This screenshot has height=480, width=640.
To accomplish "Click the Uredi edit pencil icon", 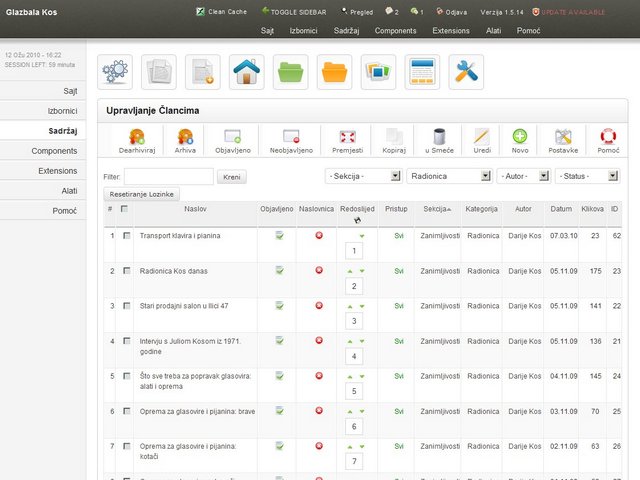I will tap(482, 138).
